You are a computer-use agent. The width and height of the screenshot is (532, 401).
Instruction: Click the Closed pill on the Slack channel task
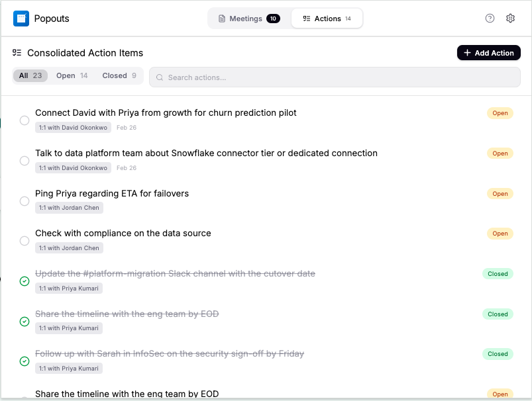coord(498,273)
